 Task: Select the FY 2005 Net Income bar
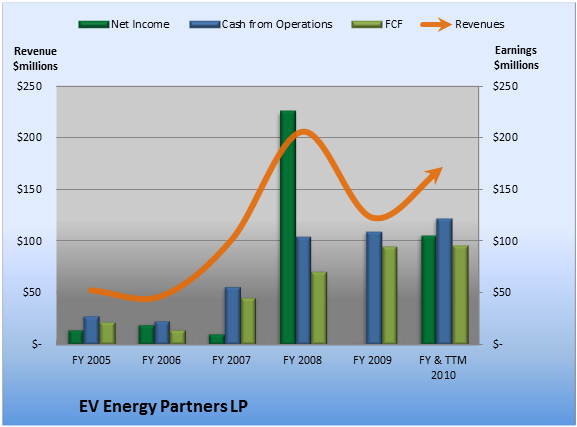(x=76, y=337)
